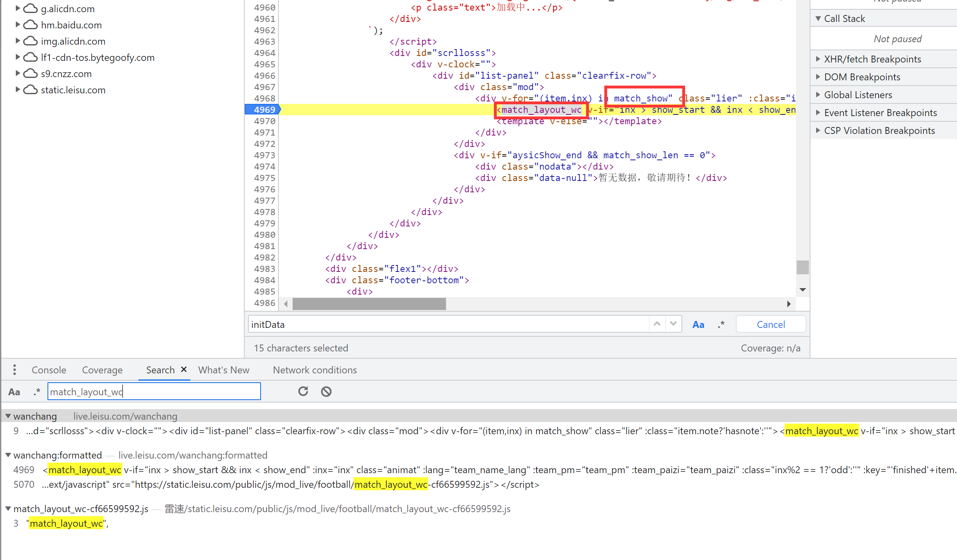957x560 pixels.
Task: Click the initData find input field
Action: click(x=448, y=324)
